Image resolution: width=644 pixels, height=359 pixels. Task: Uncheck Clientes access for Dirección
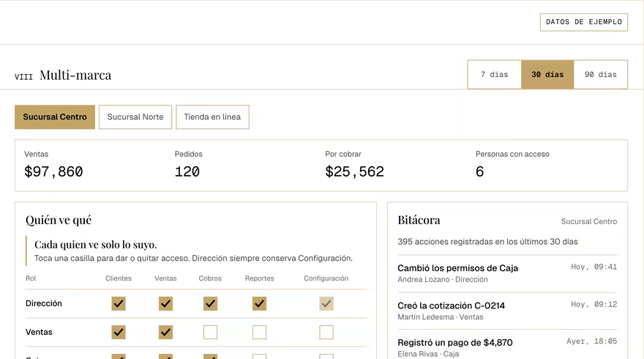(x=119, y=303)
